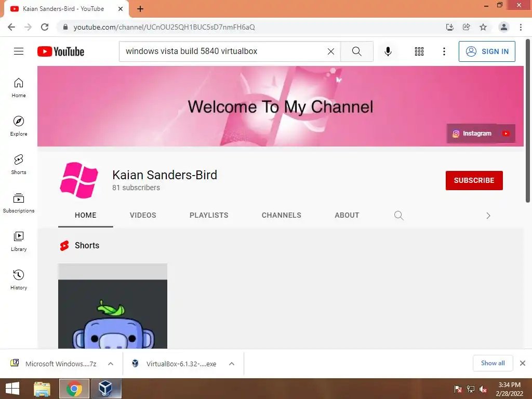Open Shorts in sidebar
Viewport: 532px width, 399px height.
19,165
